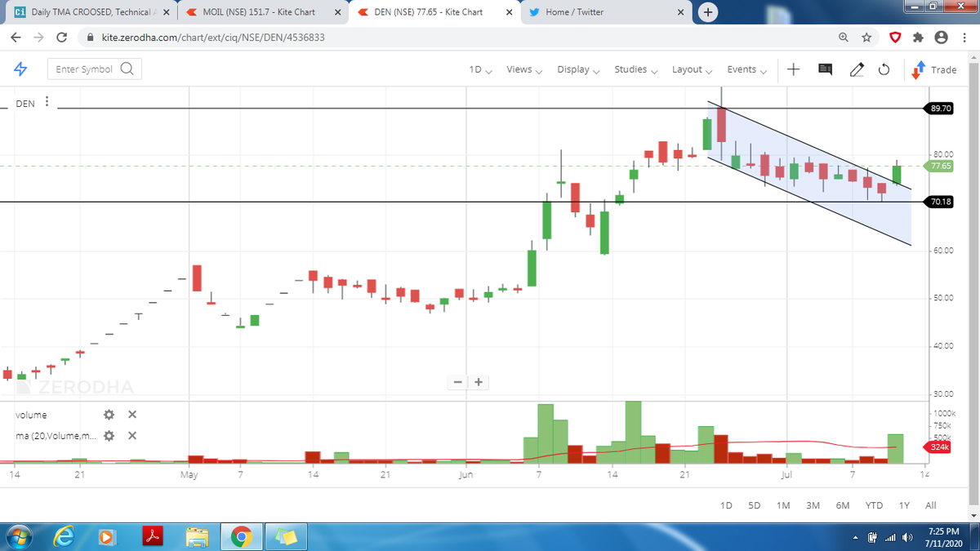Launch Internet Explorer from taskbar
This screenshot has height=551, width=980.
[x=64, y=537]
